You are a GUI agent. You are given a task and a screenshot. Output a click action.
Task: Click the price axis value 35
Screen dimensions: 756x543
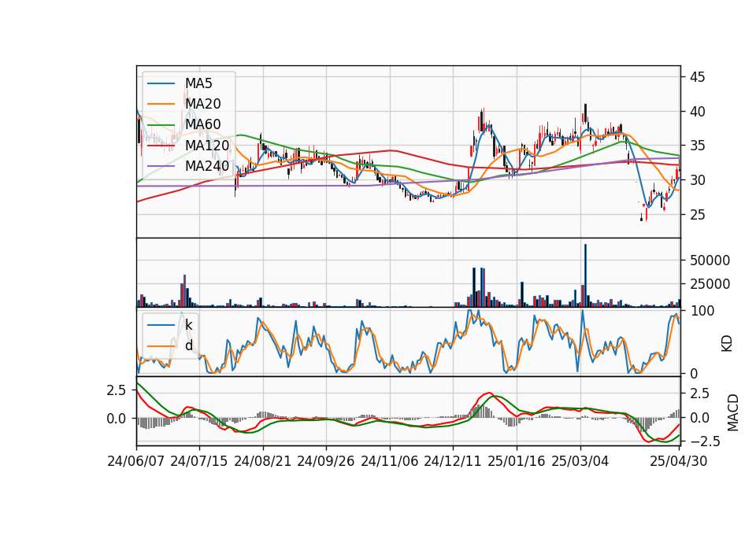697,146
